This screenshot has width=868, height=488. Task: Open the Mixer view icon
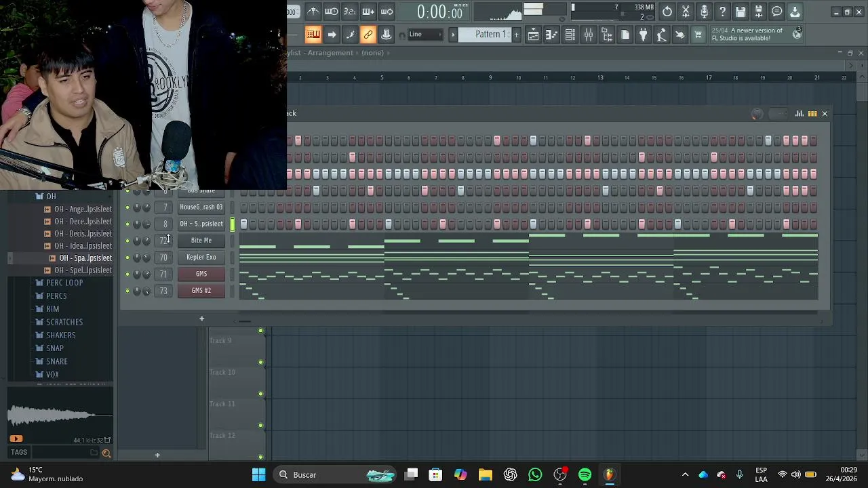click(x=589, y=35)
